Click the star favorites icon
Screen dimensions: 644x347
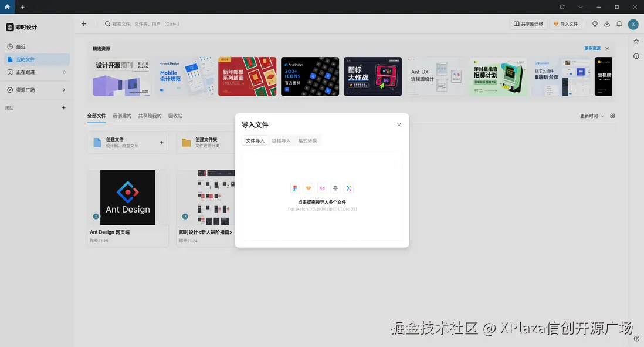click(x=636, y=41)
